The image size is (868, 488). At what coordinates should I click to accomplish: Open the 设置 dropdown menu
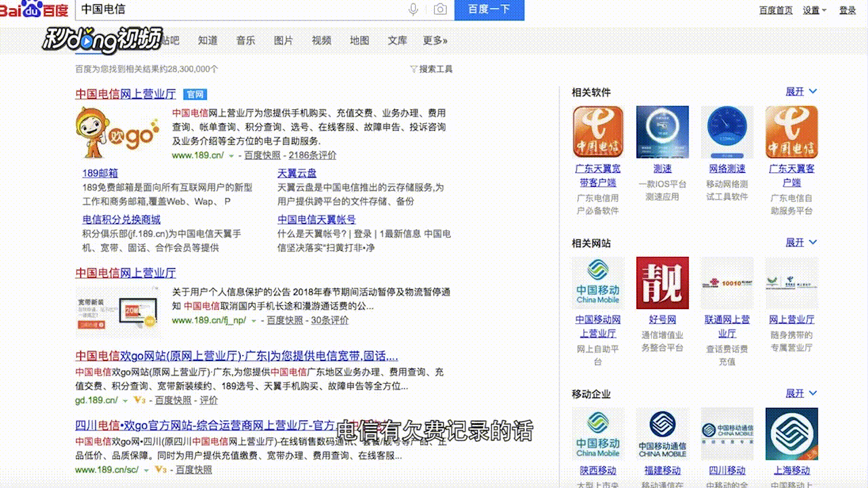click(x=814, y=10)
